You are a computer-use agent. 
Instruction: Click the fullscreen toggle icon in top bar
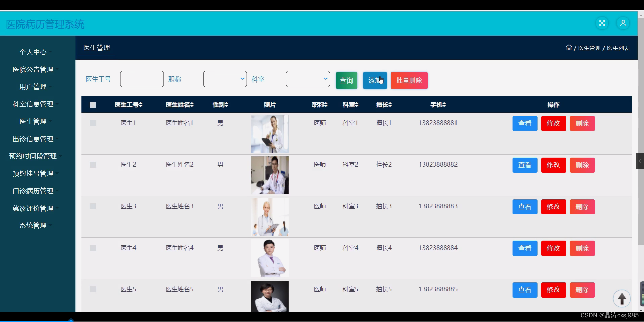coord(602,23)
